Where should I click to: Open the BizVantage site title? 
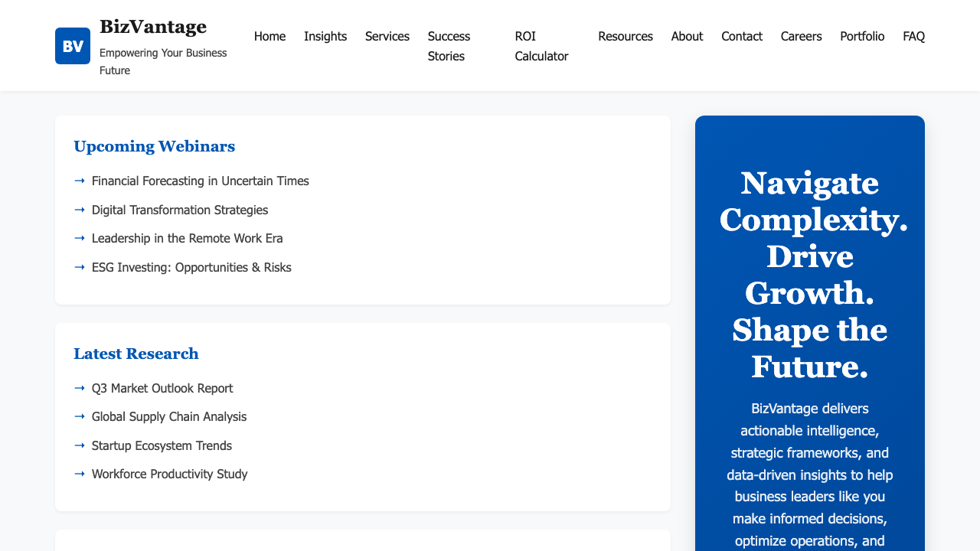pos(153,27)
